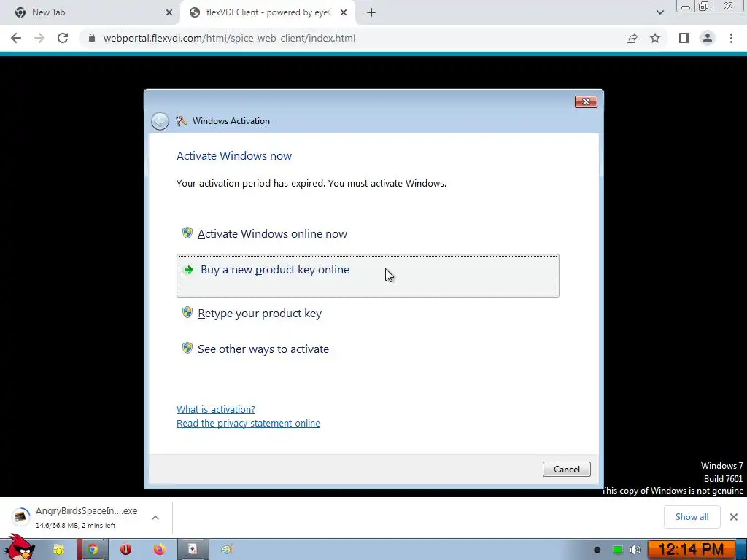Toggle the browser side panel icon
The height and width of the screenshot is (560, 747).
(684, 38)
